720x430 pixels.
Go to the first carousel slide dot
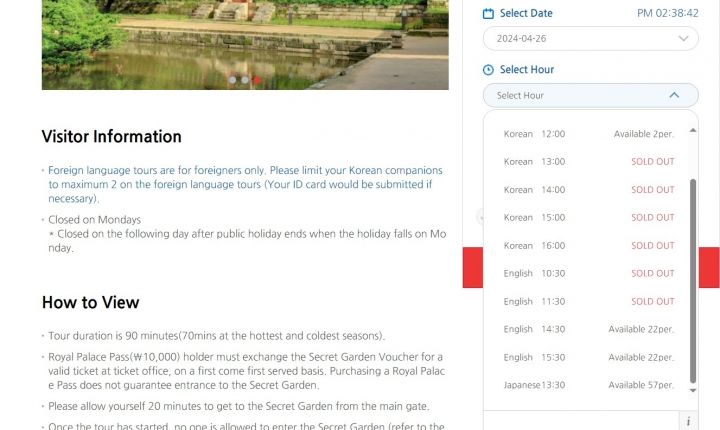coord(232,80)
